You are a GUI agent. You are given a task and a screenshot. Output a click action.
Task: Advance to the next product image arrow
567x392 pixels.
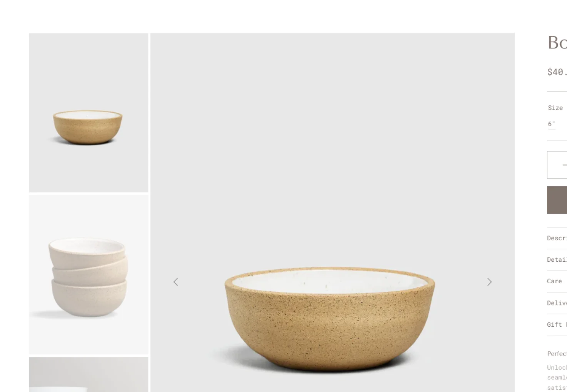tap(489, 282)
